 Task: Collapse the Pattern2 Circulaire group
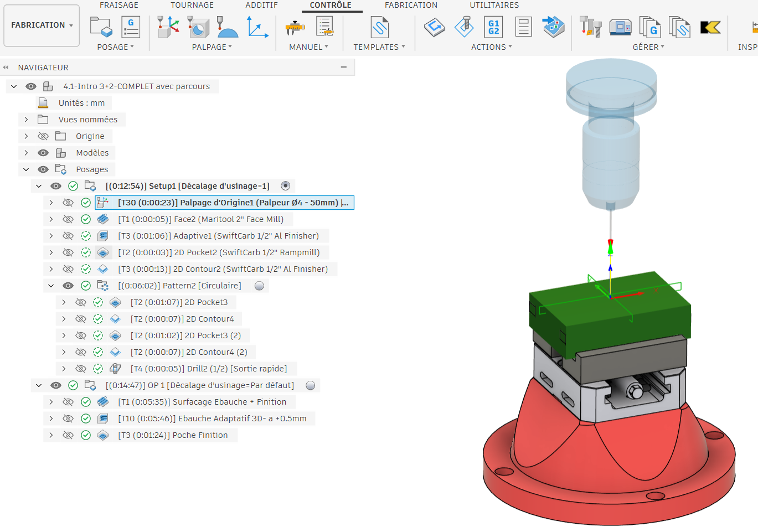point(51,286)
